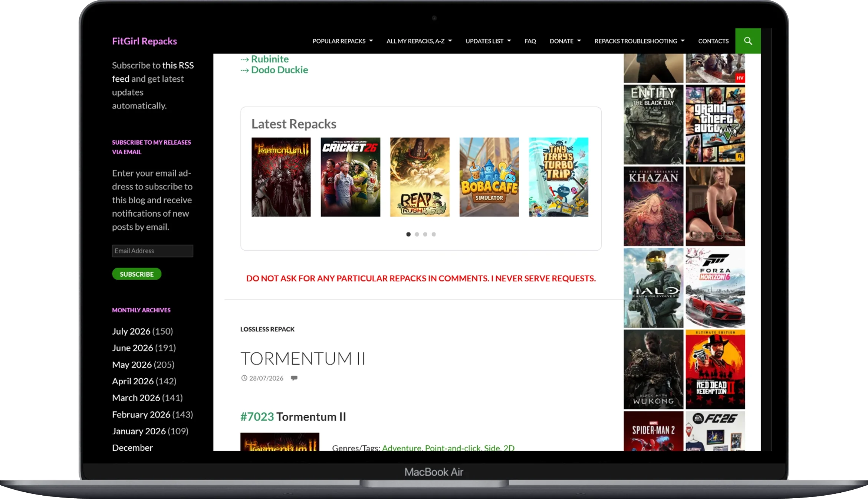Open the Reap and Rush cover thumbnail
Screen dimensions: 868x499
(x=420, y=177)
